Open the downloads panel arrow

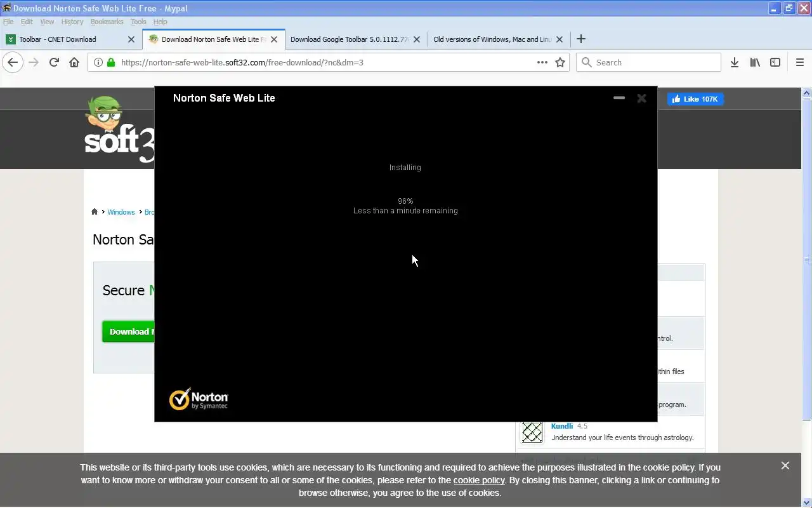tap(735, 62)
